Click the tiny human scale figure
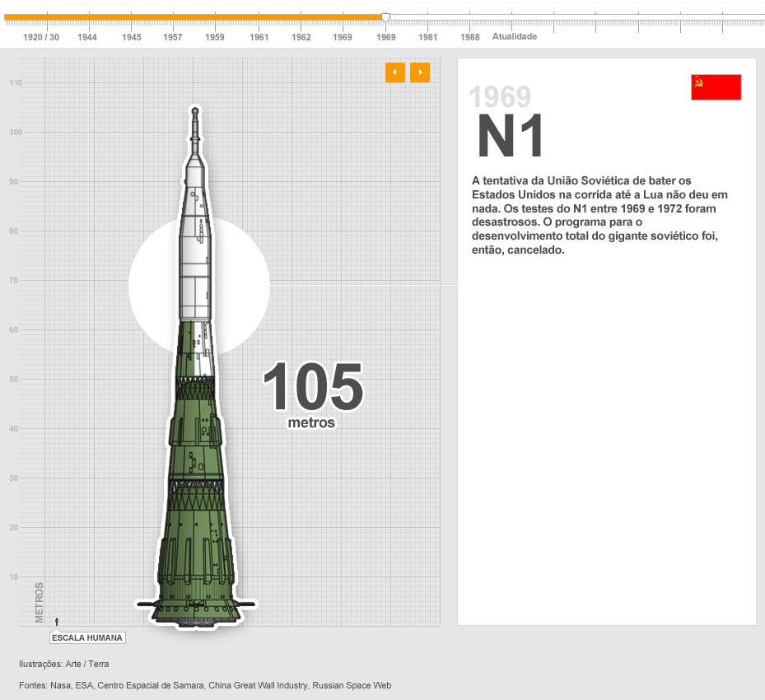The height and width of the screenshot is (700, 765). pos(57,622)
